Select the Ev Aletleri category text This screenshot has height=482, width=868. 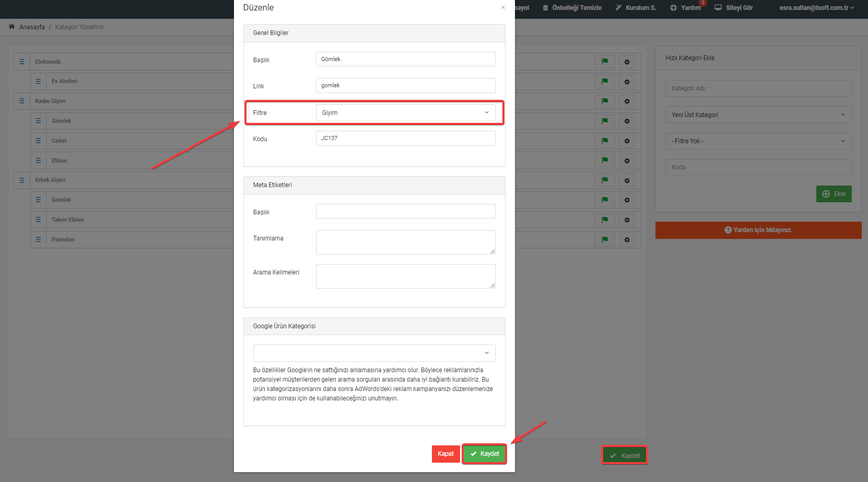(x=64, y=82)
